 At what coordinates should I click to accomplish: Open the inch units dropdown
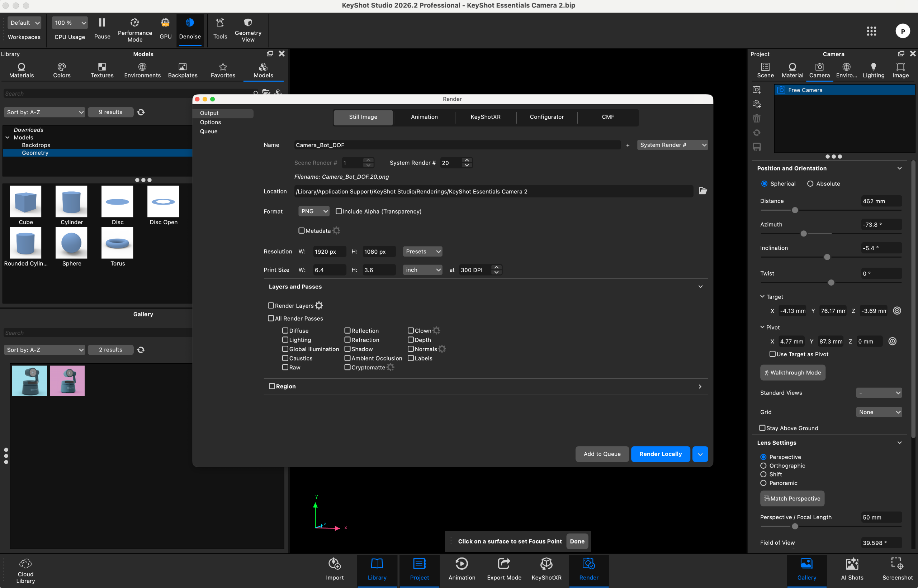[422, 269]
